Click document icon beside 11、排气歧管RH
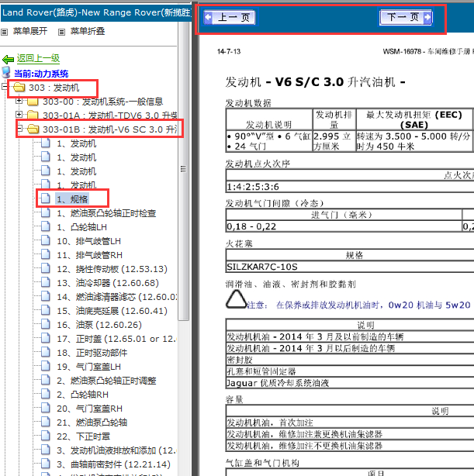Viewport: 474px width, 476px height. [x=46, y=254]
